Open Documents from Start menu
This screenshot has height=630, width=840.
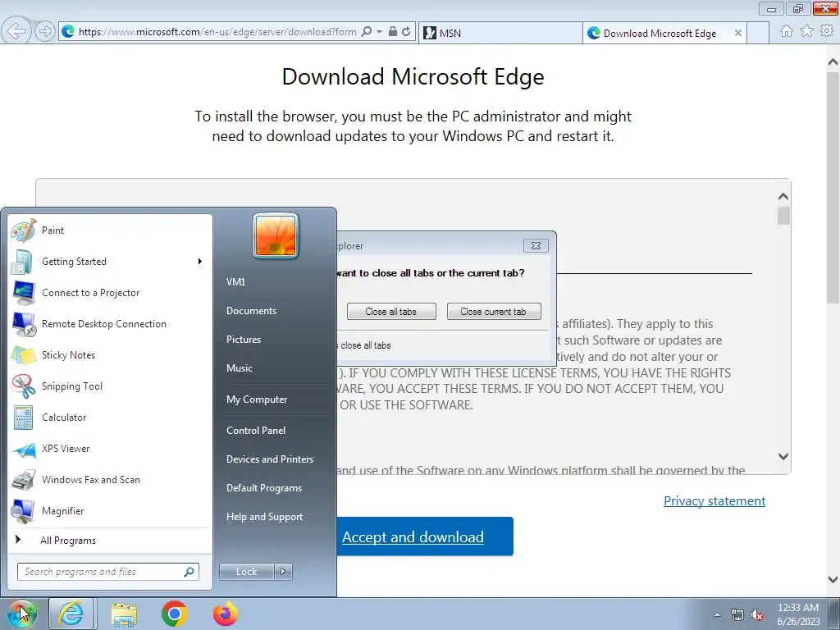pyautogui.click(x=251, y=311)
